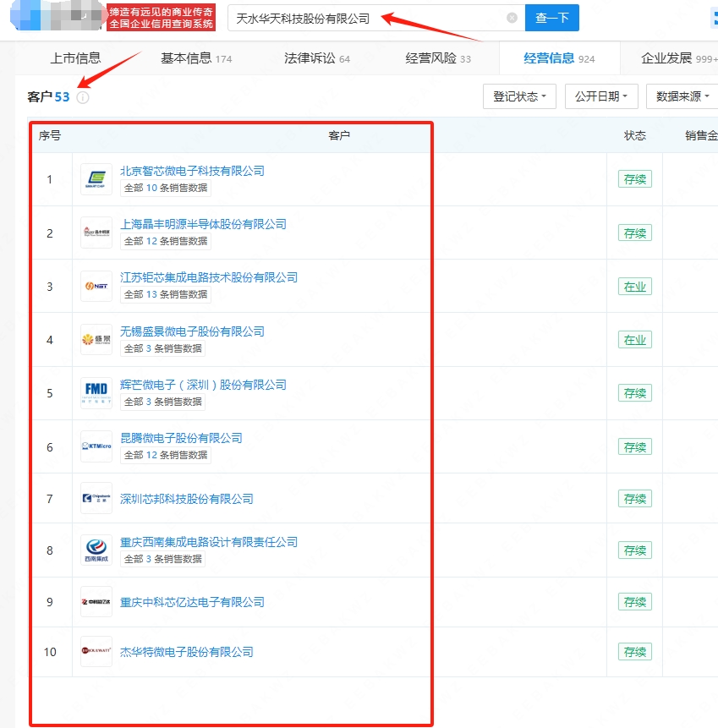Screen dimensions: 718x728
Task: Switch to the 上市信息 tab
Action: point(75,58)
